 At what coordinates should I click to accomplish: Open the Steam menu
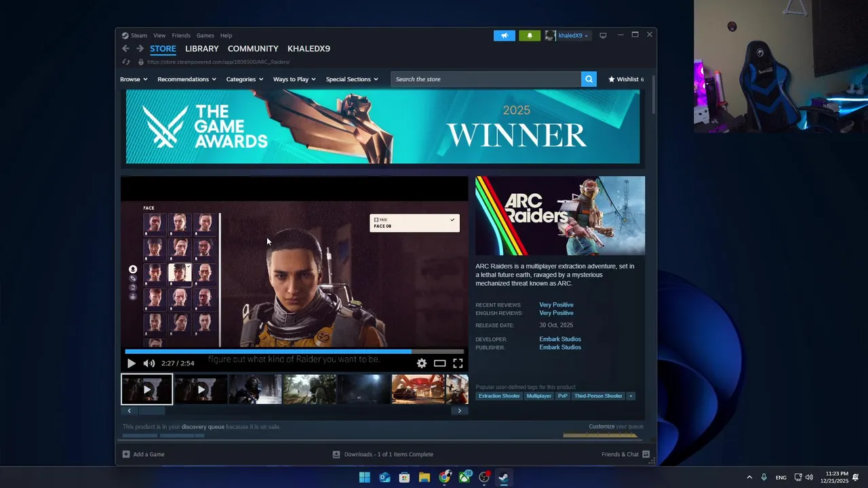pyautogui.click(x=138, y=36)
